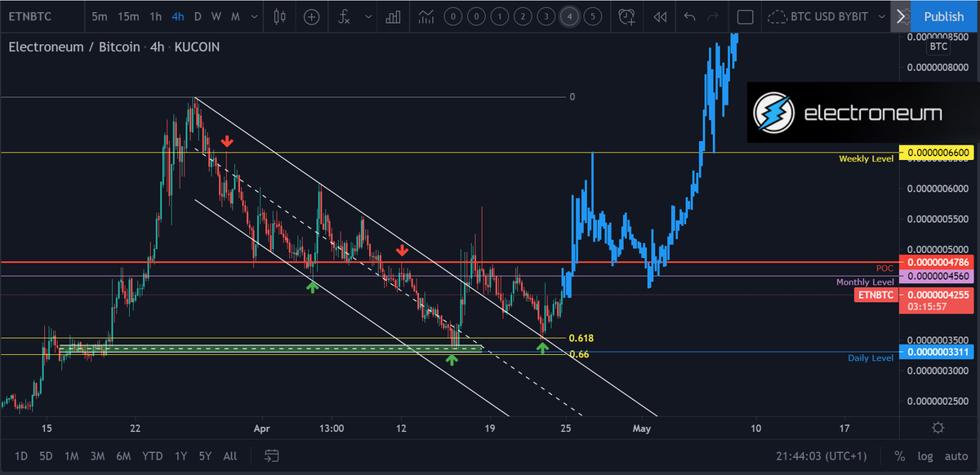Image resolution: width=980 pixels, height=475 pixels.
Task: Click the 0.618 Fibonacci level label
Action: coord(581,338)
